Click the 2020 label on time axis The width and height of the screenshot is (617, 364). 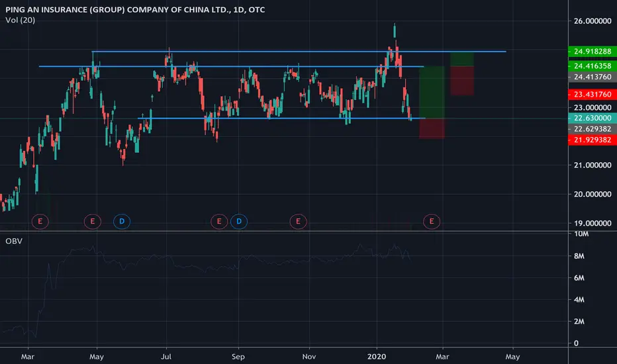pyautogui.click(x=377, y=357)
